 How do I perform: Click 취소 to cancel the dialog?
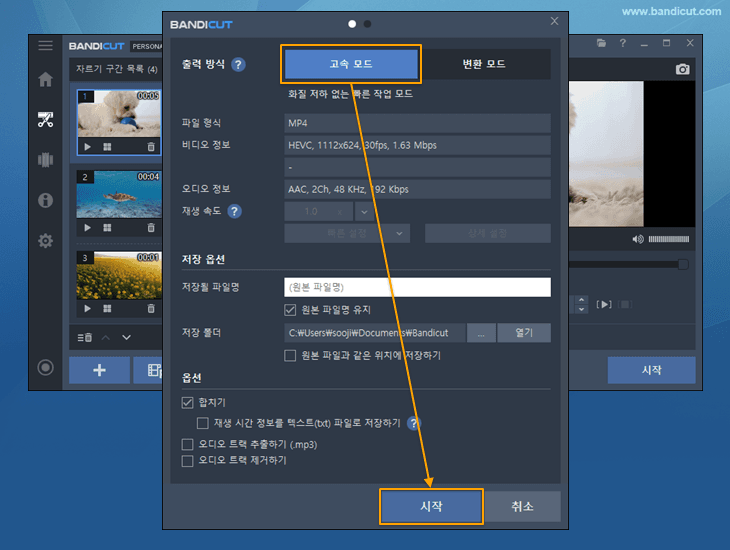pyautogui.click(x=522, y=506)
